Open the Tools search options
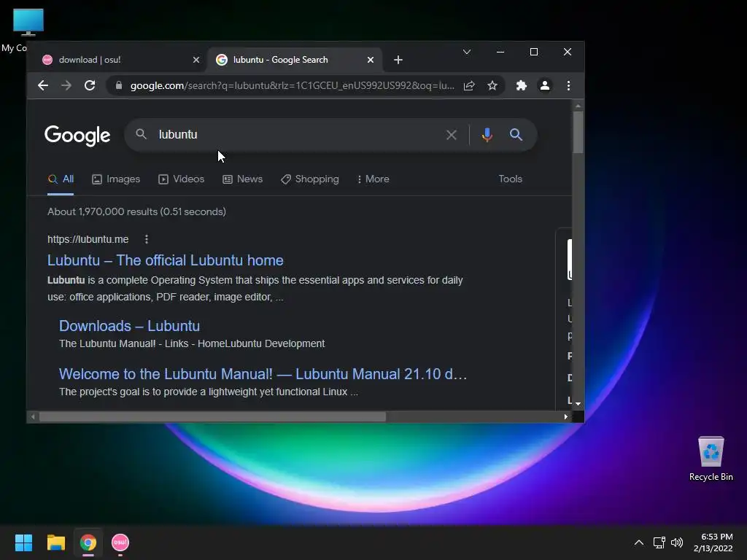Screen dimensions: 747x560 click(x=510, y=179)
